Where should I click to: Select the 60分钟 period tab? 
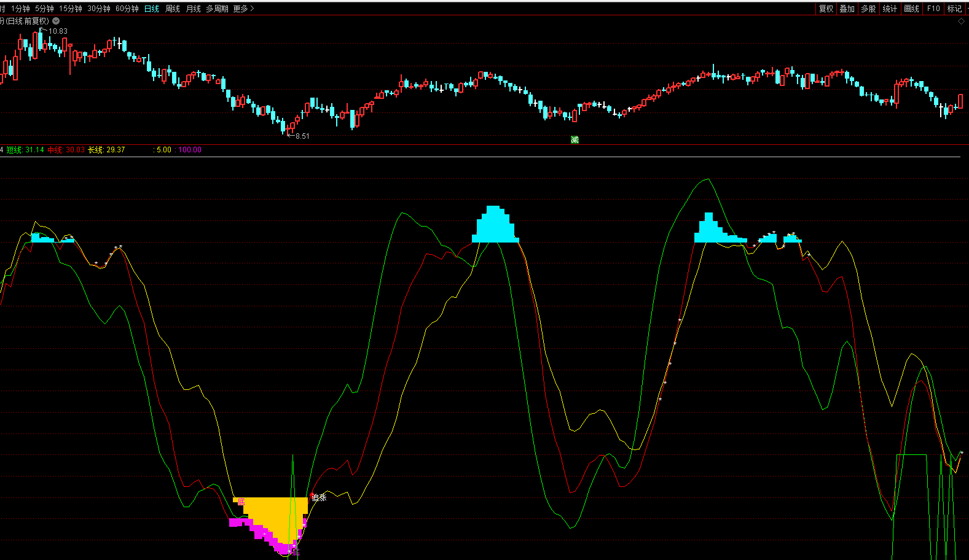click(127, 9)
